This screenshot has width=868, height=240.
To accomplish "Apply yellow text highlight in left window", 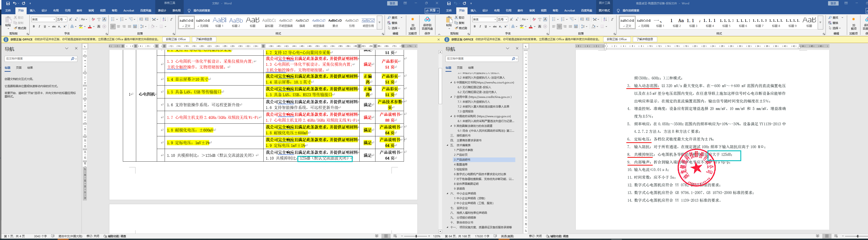I will click(81, 26).
